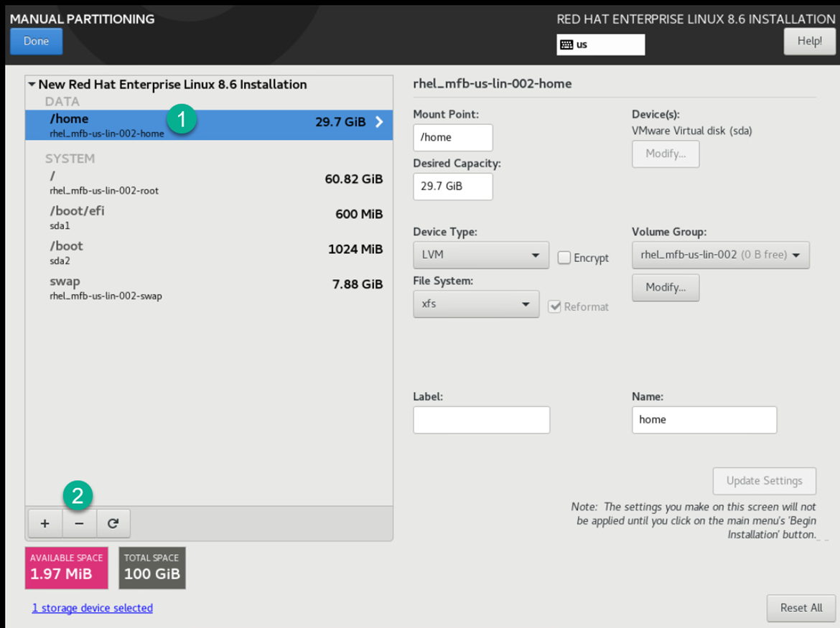Click the rhel_mfb-us-lin-002-home heading
This screenshot has width=840, height=628.
493,83
